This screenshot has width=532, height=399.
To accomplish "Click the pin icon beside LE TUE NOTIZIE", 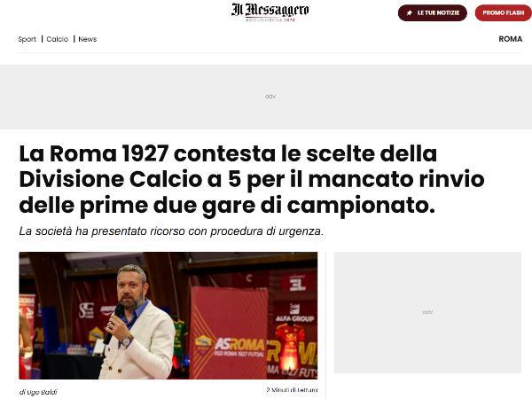I will [x=410, y=13].
